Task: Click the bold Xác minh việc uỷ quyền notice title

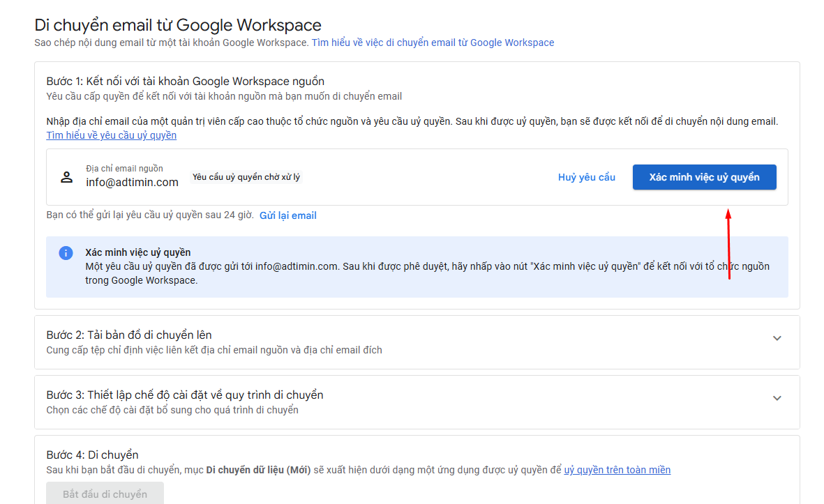Action: [x=137, y=252]
